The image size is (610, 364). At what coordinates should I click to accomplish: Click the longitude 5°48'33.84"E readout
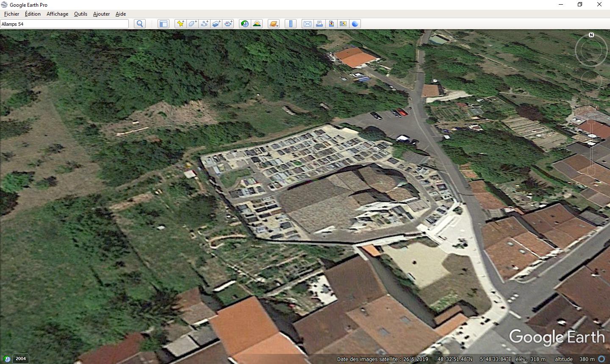(x=496, y=359)
